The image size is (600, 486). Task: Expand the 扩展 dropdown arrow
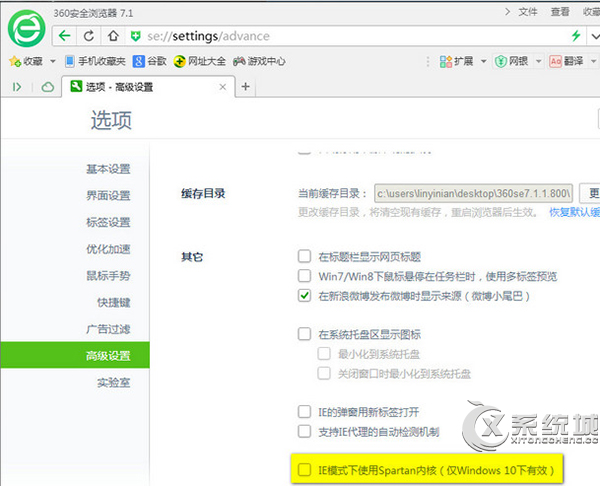[x=484, y=61]
